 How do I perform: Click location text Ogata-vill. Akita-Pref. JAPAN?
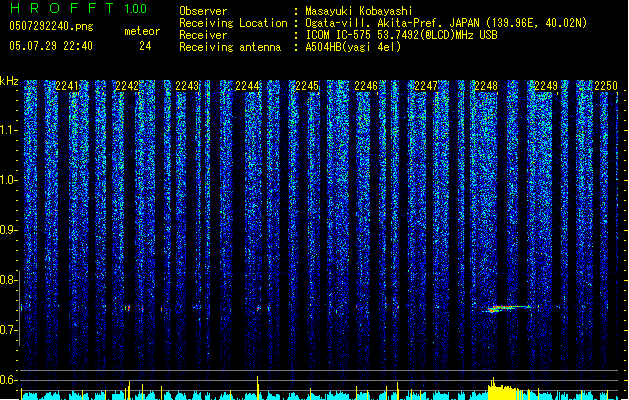390,23
